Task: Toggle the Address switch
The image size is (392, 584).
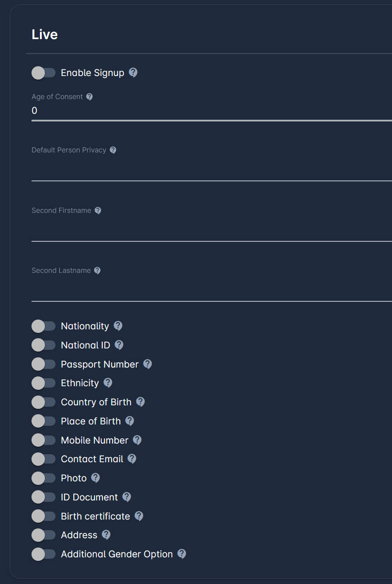Action: coord(43,535)
